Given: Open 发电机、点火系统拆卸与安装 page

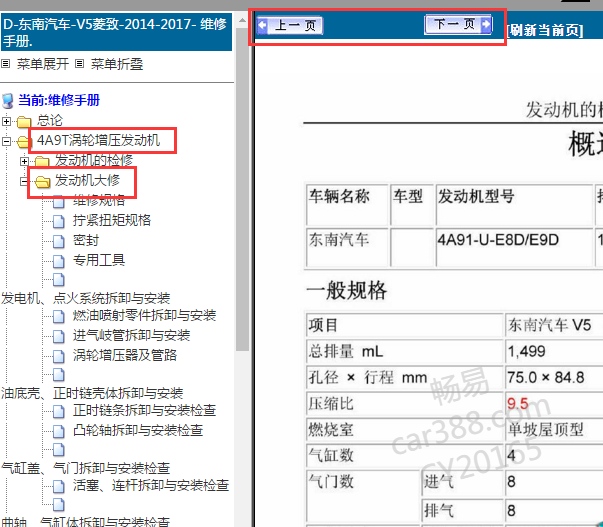Looking at the screenshot, I should coord(85,298).
